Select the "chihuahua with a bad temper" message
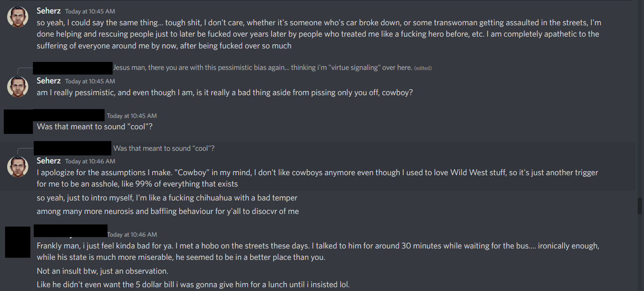 tap(167, 198)
